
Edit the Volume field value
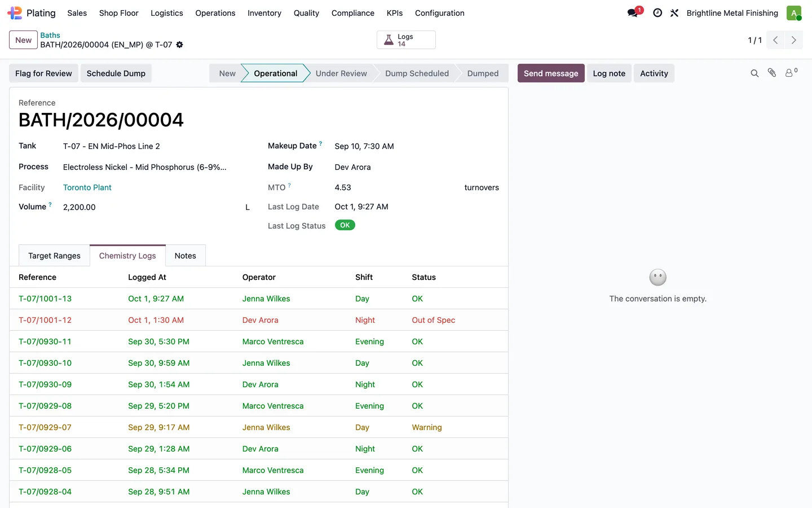coord(152,207)
